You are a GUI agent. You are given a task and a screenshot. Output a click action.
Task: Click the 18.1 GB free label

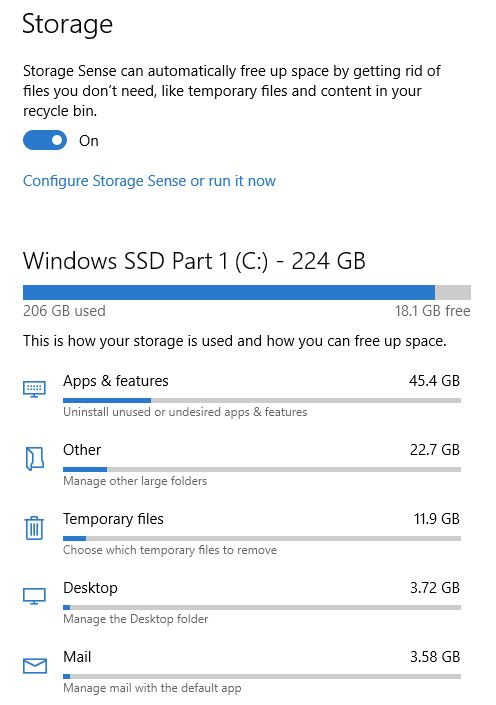point(433,311)
